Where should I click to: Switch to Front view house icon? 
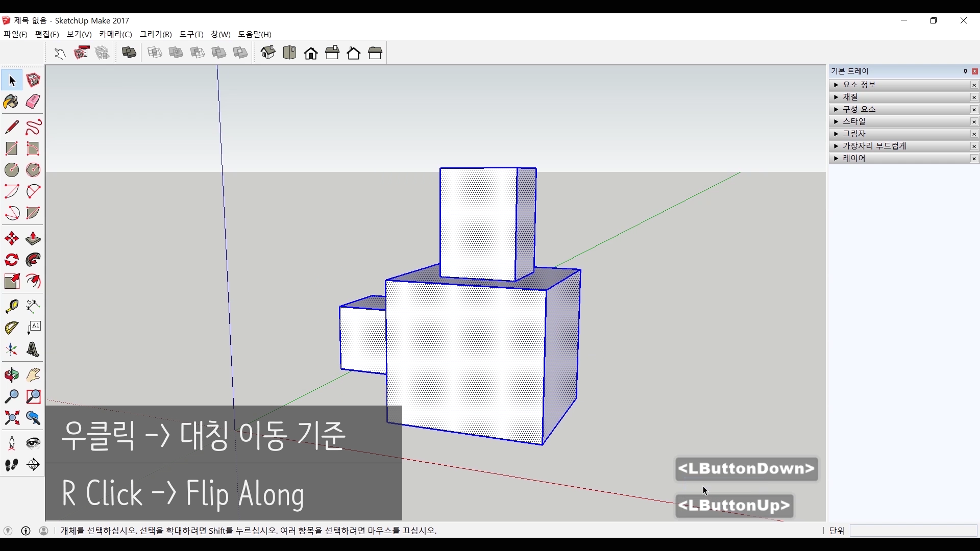click(311, 53)
